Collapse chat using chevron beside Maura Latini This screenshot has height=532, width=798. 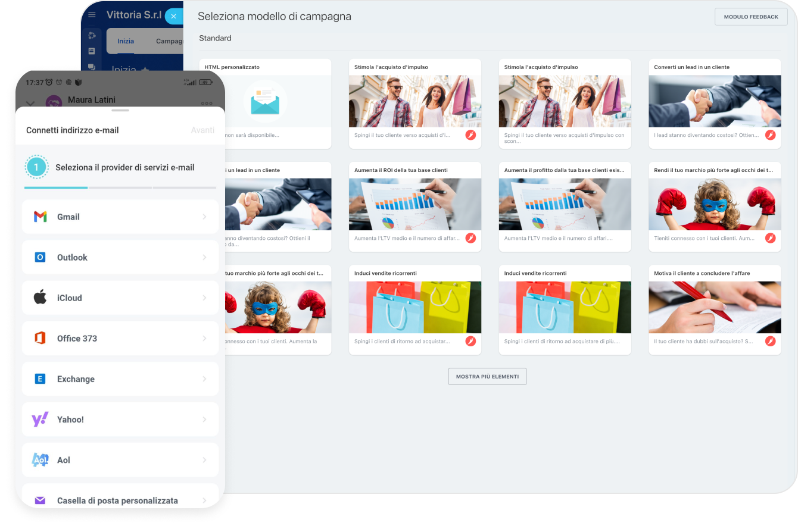pos(31,103)
